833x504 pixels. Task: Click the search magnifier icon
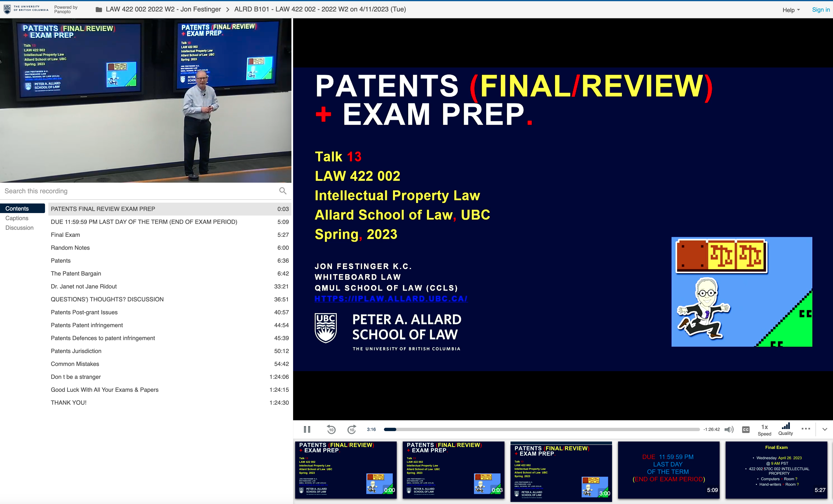point(283,191)
